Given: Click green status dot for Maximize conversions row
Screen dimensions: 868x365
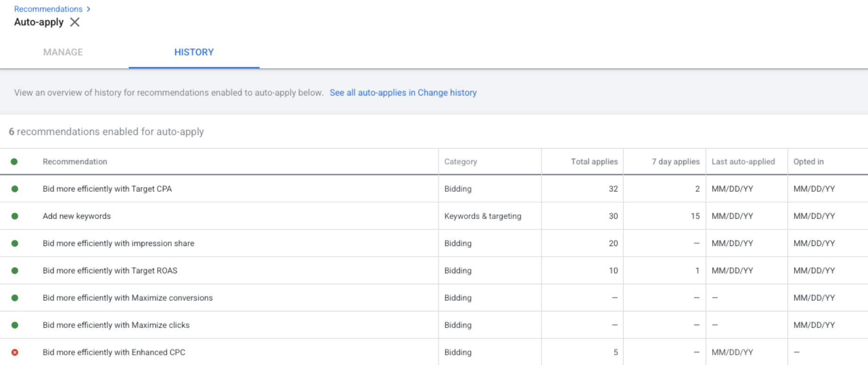Looking at the screenshot, I should click(15, 298).
